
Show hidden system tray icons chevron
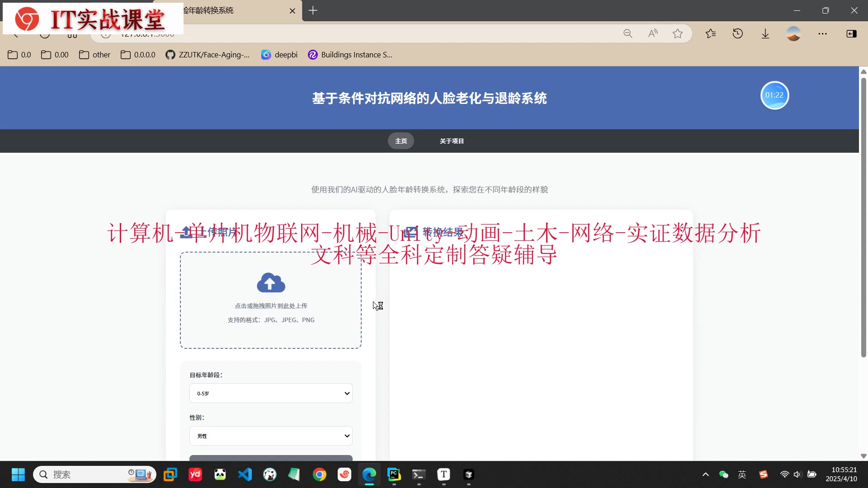coord(705,474)
